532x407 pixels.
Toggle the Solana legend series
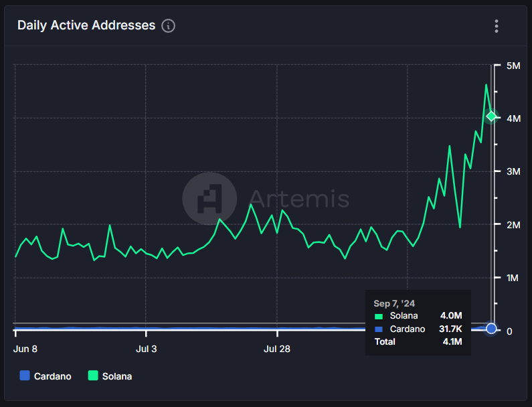pos(110,376)
